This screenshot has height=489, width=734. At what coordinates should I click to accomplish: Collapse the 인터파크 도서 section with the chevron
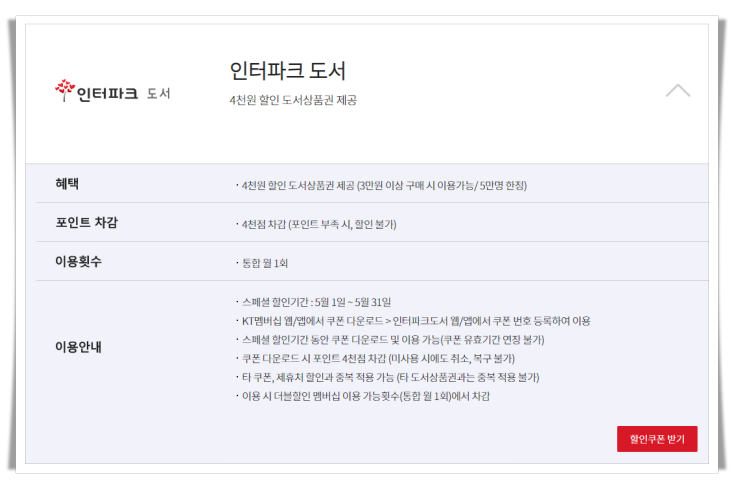(x=678, y=90)
